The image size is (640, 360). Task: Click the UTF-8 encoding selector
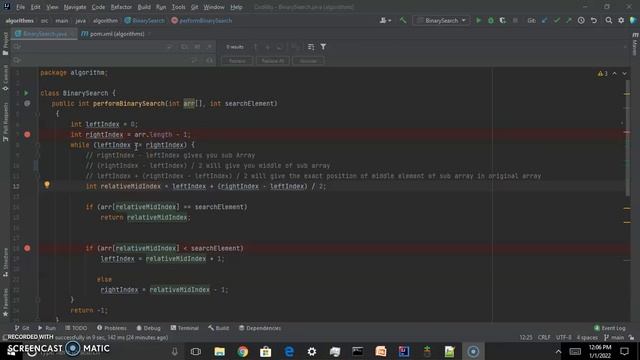(564, 338)
